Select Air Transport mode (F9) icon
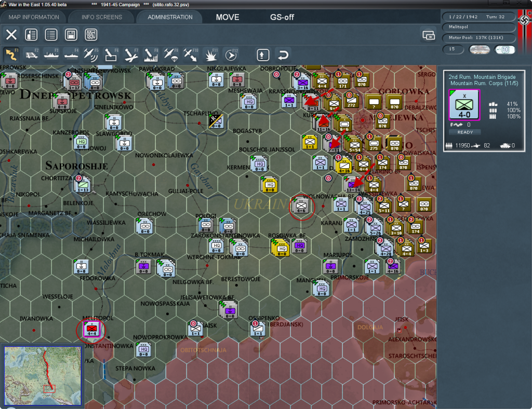The width and height of the screenshot is (532, 409). coord(170,54)
